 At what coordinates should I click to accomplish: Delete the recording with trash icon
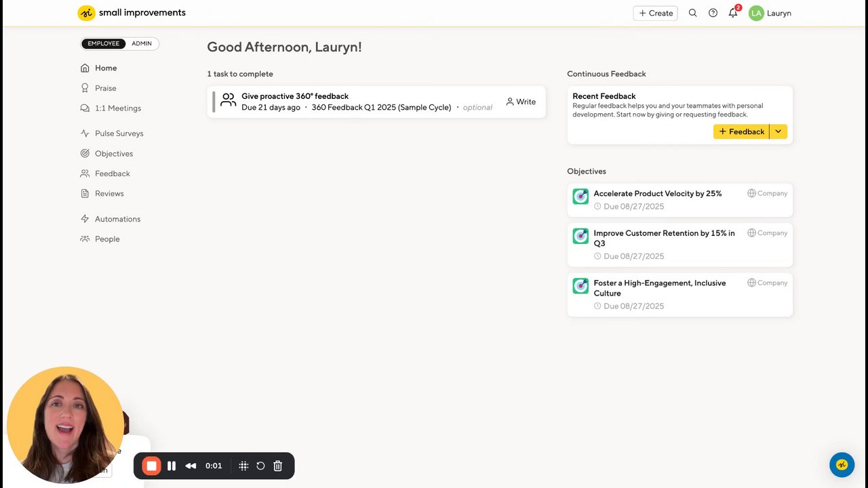[x=277, y=466]
